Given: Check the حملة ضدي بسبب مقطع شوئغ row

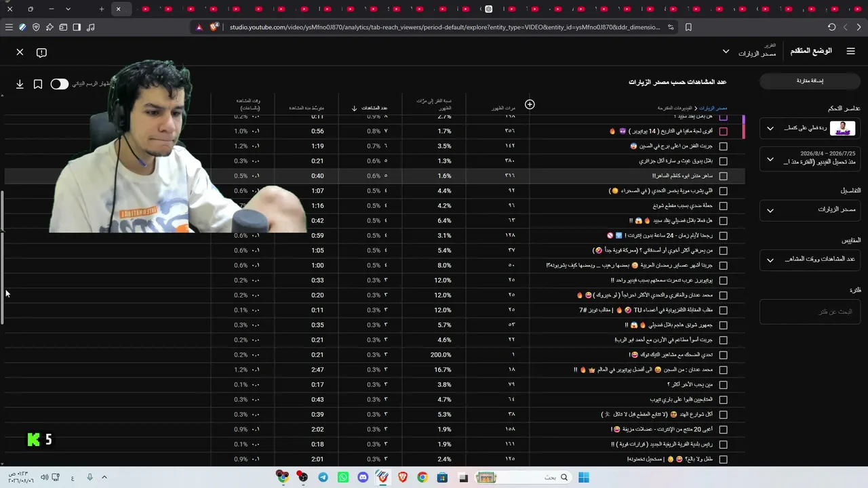Looking at the screenshot, I should 724,206.
